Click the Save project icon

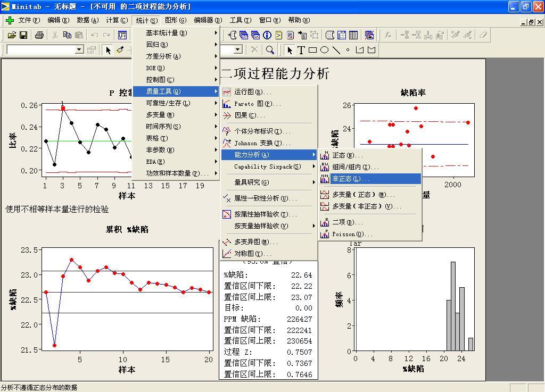(23, 35)
